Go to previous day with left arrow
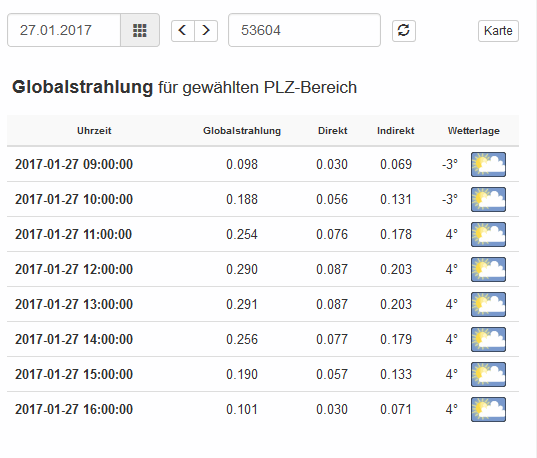 point(183,30)
